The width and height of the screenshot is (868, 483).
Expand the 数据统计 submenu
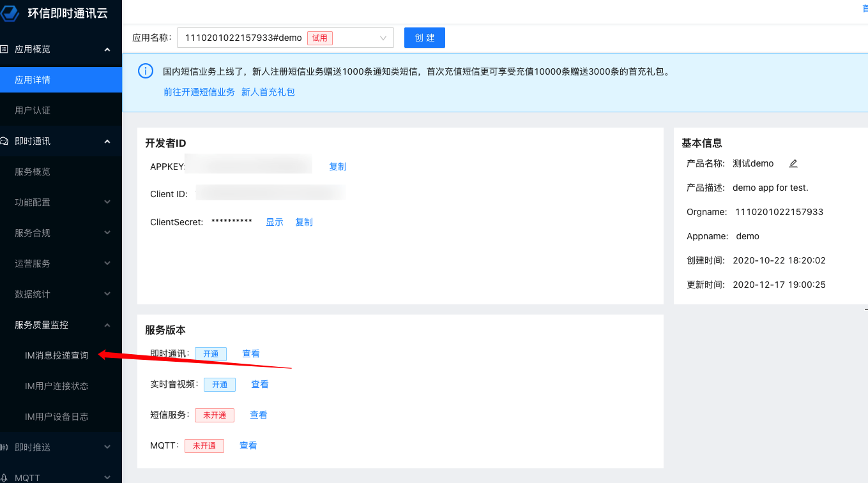(x=107, y=294)
